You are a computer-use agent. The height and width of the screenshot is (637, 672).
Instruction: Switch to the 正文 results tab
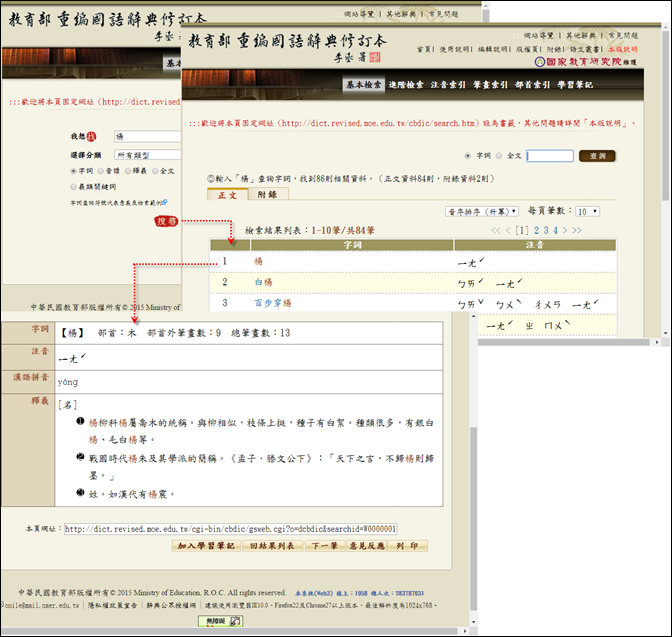pos(227,195)
